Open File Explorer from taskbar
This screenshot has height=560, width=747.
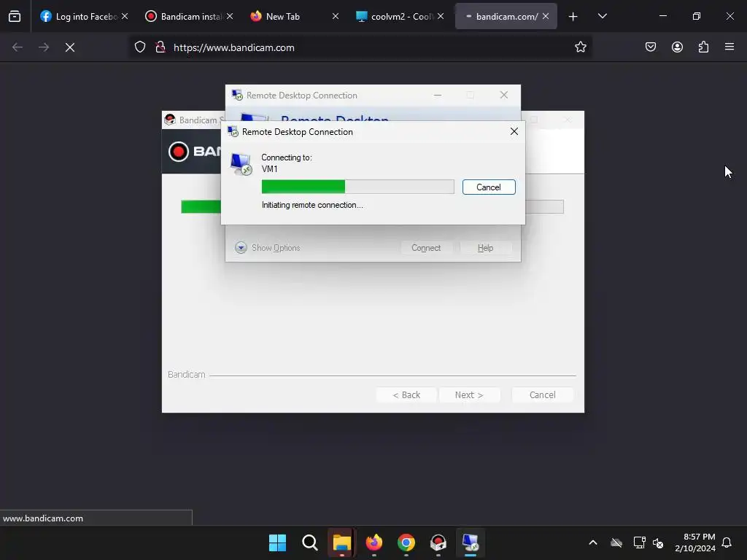341,542
